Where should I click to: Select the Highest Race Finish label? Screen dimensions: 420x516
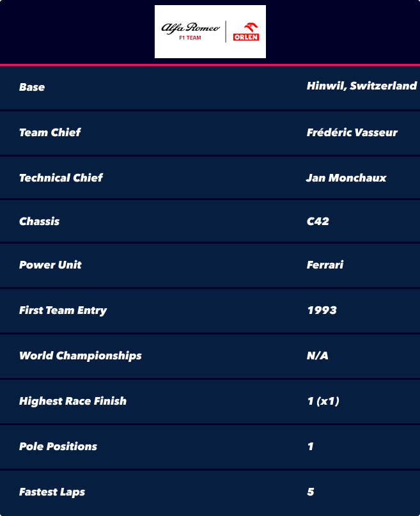[x=73, y=401]
